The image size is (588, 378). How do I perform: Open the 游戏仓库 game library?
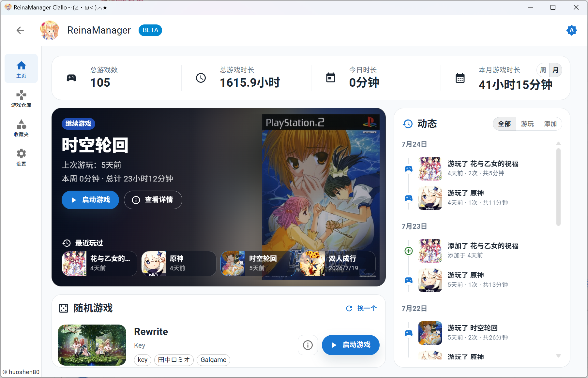click(x=21, y=98)
